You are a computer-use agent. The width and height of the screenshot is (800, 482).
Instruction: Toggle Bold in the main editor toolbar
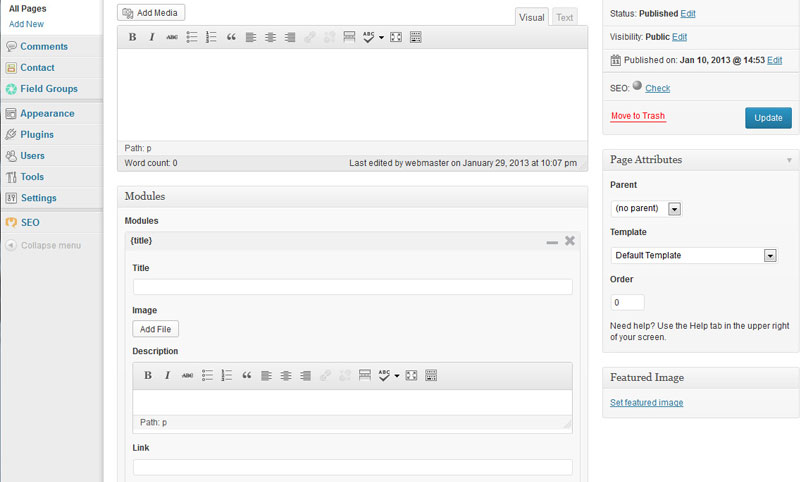point(132,37)
